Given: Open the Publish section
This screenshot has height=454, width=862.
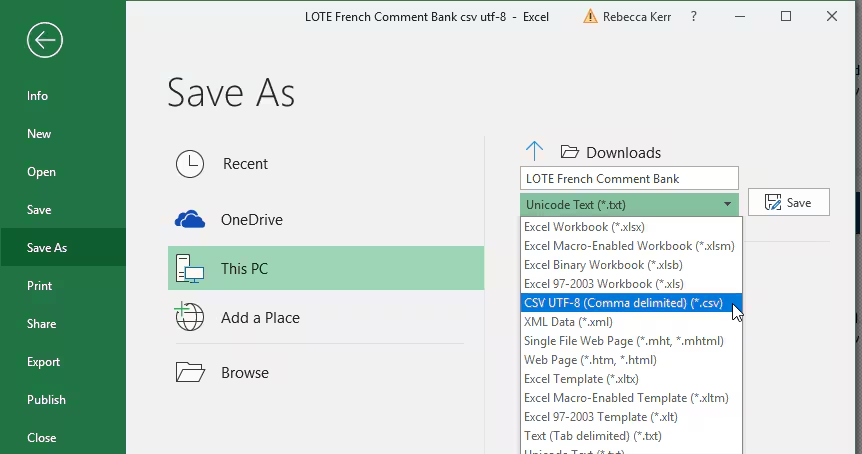Looking at the screenshot, I should 63,400.
